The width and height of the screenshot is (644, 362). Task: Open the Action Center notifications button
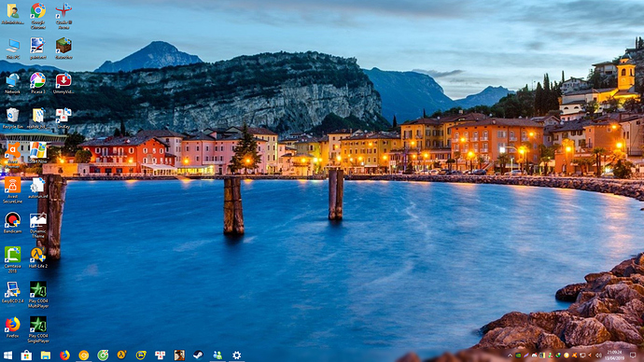tap(633, 355)
